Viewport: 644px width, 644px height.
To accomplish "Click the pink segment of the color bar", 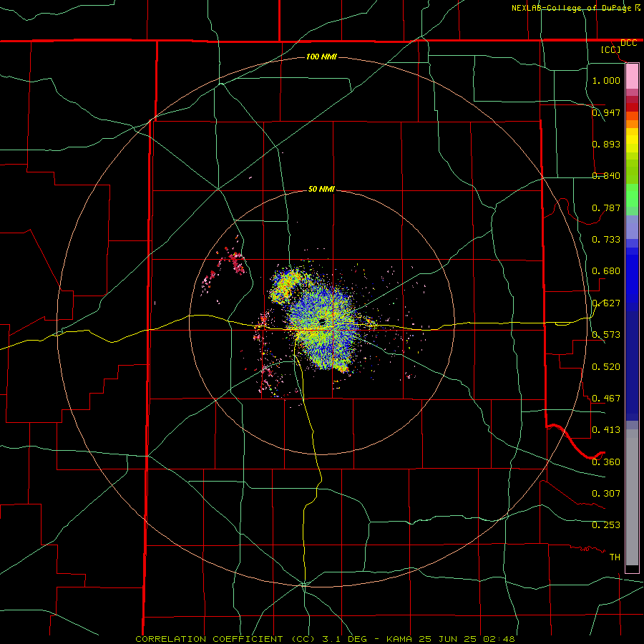I will click(632, 77).
